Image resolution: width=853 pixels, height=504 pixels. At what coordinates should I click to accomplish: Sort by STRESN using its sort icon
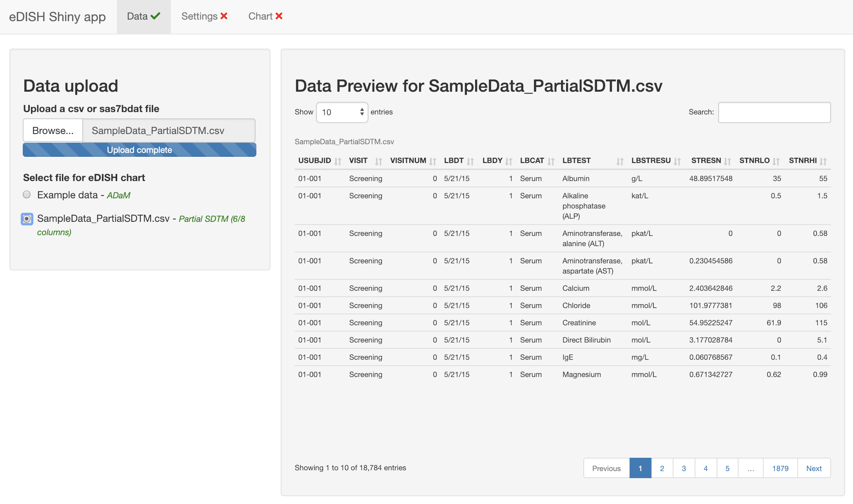[728, 161]
